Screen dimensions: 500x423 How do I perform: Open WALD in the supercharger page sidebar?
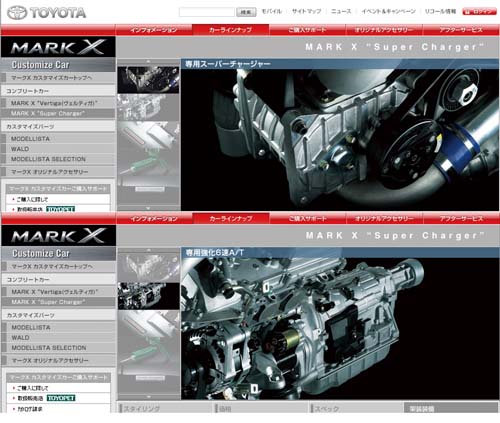pyautogui.click(x=58, y=149)
